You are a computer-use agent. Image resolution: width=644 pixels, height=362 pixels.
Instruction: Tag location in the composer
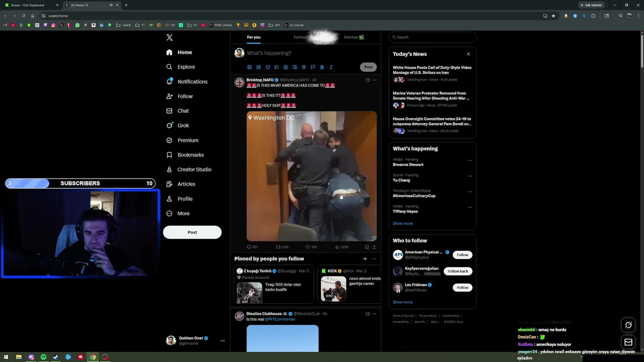pyautogui.click(x=304, y=67)
